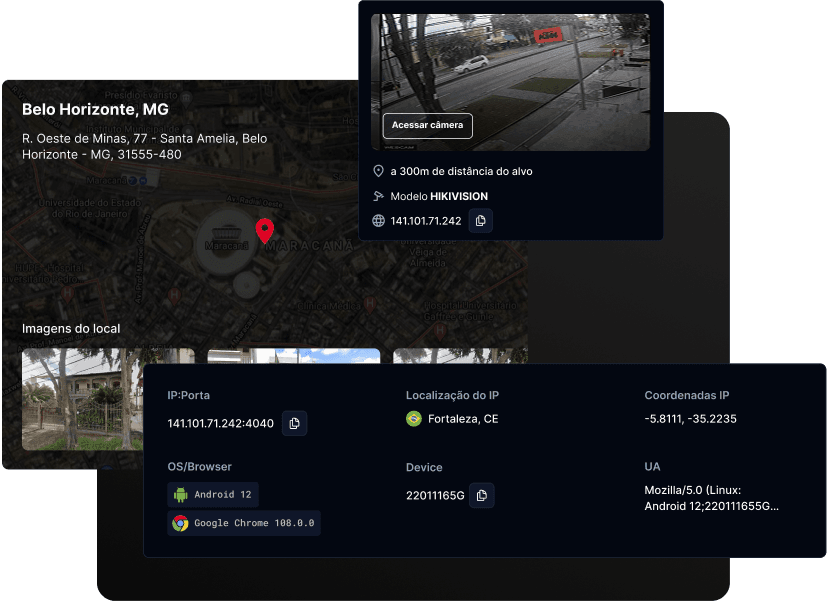This screenshot has height=601, width=828.
Task: Click the globe icon beside camera IP
Action: (x=378, y=221)
